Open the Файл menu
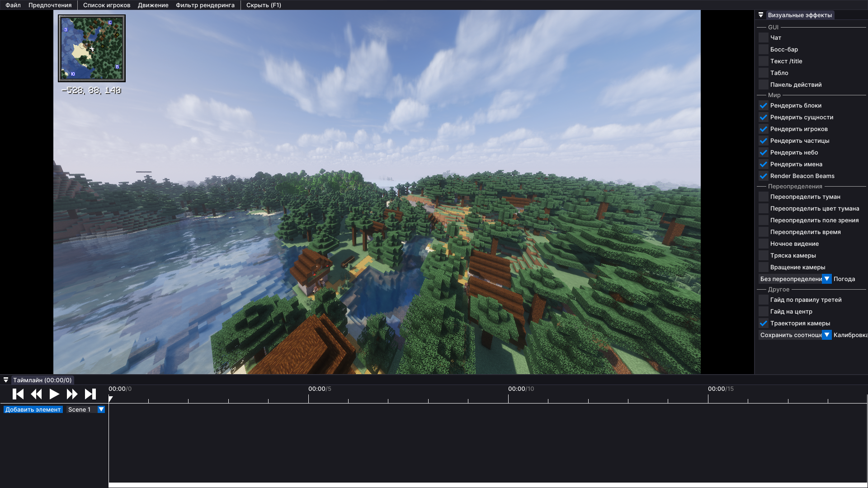 point(13,5)
